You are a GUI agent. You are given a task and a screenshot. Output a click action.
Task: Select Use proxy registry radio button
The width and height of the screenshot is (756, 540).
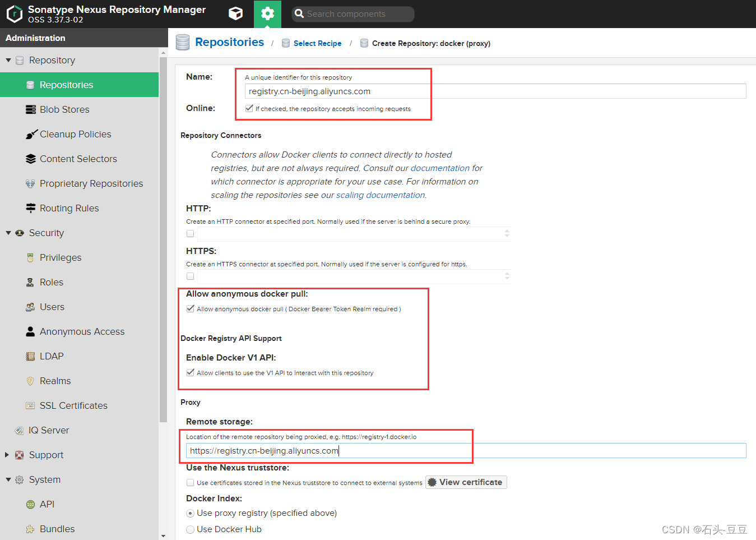tap(191, 513)
